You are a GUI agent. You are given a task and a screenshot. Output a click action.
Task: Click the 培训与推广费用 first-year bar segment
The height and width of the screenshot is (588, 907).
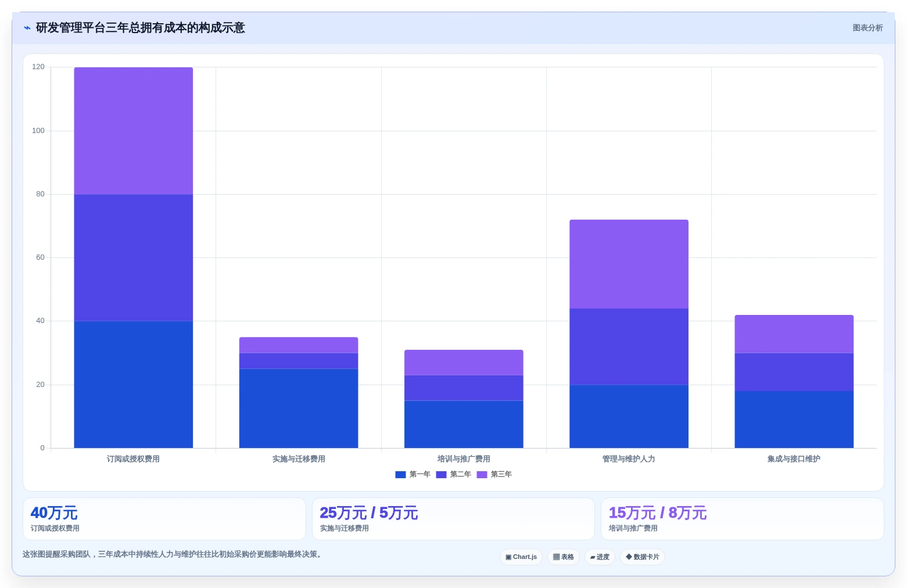(x=464, y=424)
